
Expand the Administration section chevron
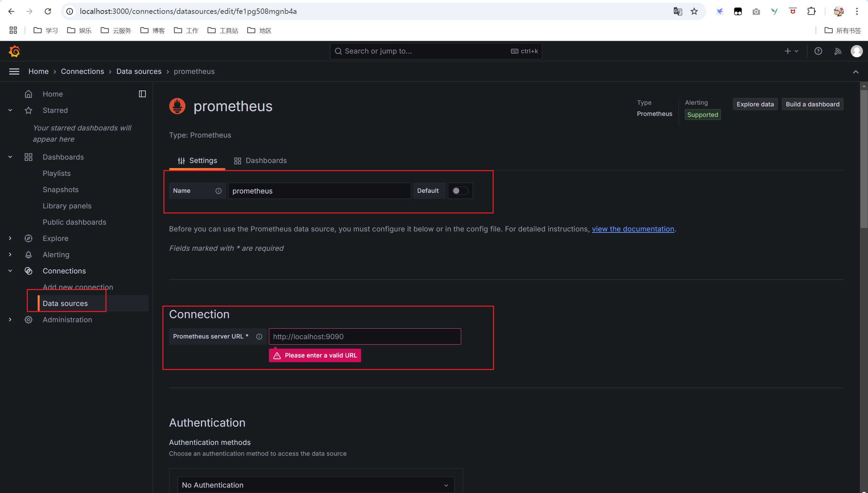pyautogui.click(x=10, y=320)
